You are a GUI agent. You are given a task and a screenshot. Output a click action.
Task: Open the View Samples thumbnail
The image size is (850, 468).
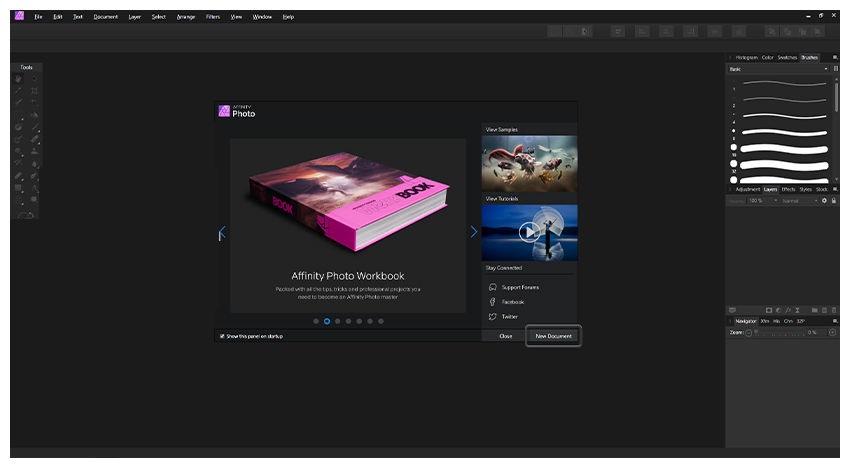tap(529, 163)
